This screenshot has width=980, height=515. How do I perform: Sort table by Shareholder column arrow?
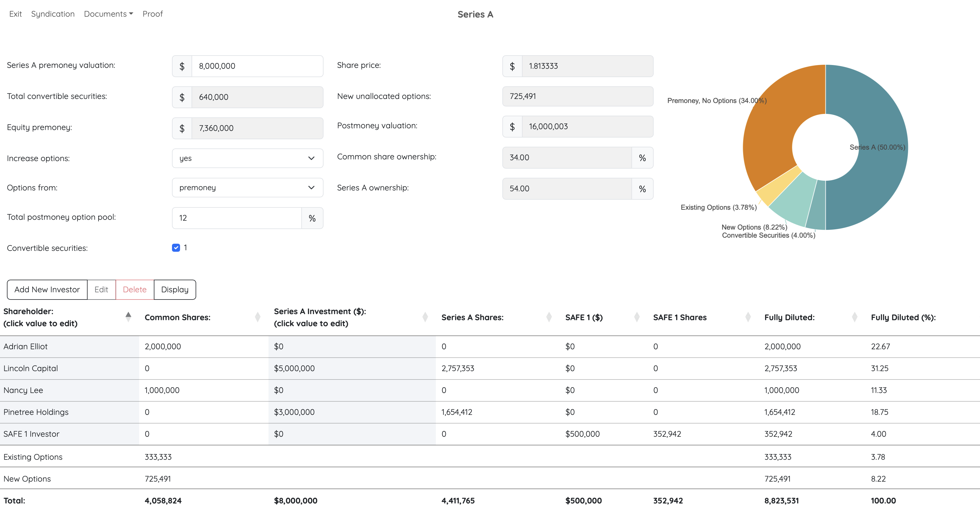click(x=128, y=317)
